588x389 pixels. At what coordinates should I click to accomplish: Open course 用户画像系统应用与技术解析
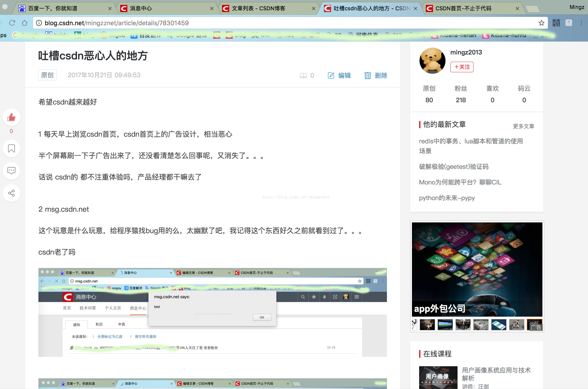click(496, 374)
